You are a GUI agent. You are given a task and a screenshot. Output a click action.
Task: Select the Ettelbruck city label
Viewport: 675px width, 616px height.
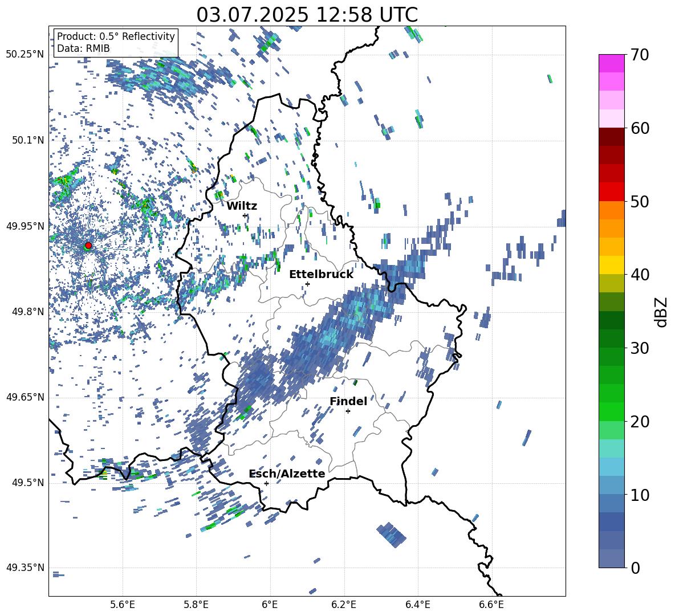tap(321, 275)
